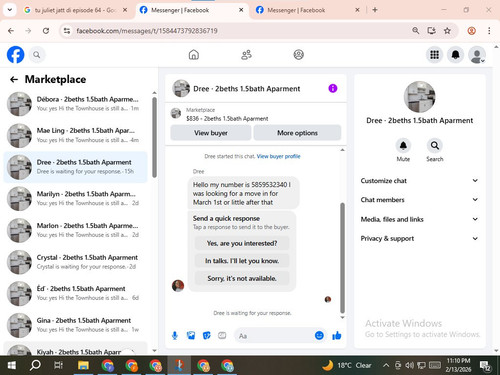500x375 pixels.
Task: Click the chat messages scrollbar
Action: coord(342,257)
